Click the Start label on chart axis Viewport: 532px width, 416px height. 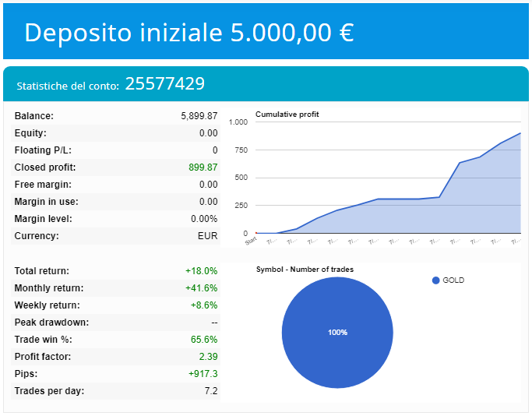pos(251,241)
